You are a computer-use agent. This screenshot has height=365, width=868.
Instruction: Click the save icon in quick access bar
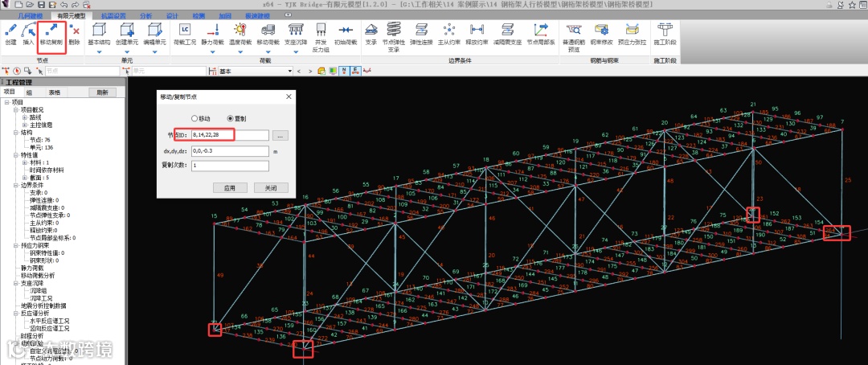[x=43, y=5]
